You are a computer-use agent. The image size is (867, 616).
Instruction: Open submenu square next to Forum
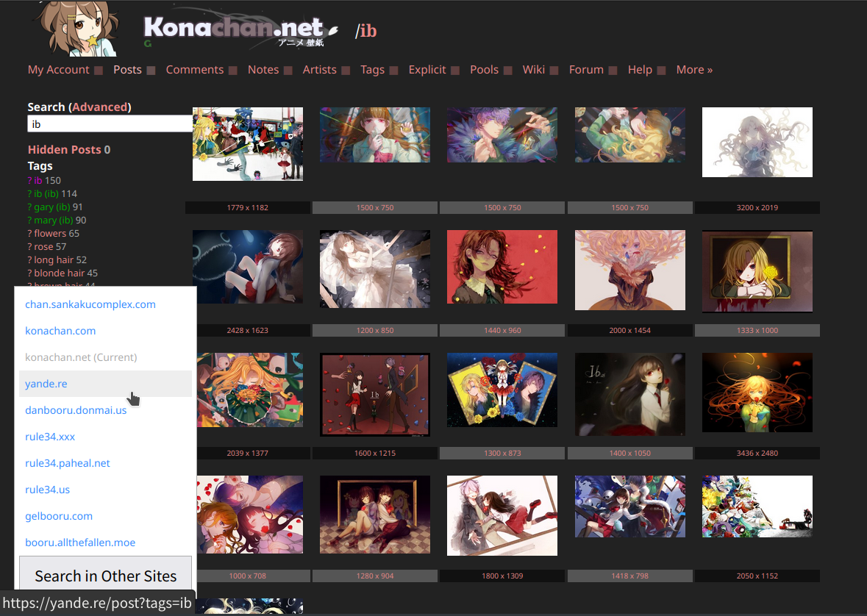[613, 71]
